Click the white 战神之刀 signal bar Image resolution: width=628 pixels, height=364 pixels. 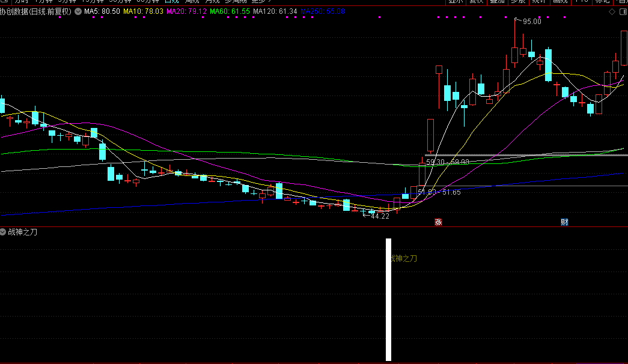click(x=388, y=300)
